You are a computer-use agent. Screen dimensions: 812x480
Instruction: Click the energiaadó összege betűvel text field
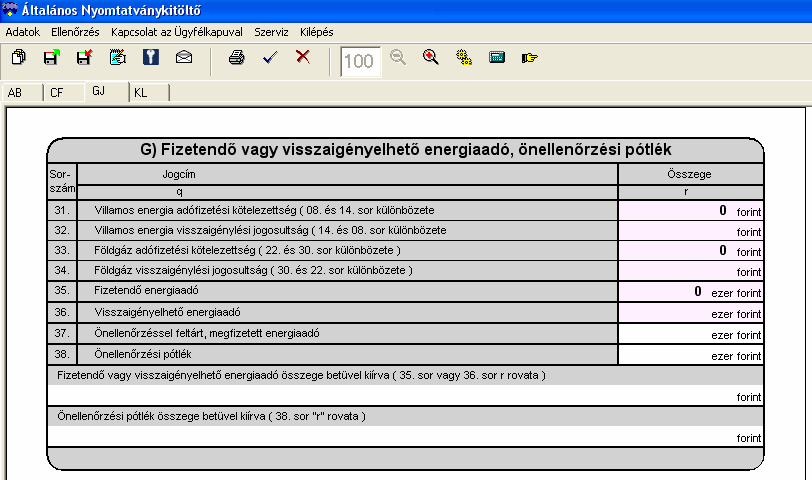[405, 395]
